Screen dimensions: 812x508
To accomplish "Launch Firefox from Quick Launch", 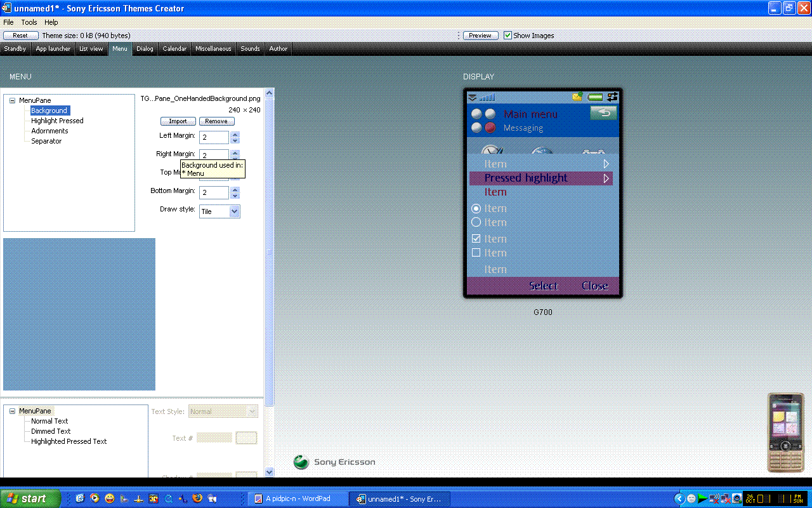I will (197, 498).
